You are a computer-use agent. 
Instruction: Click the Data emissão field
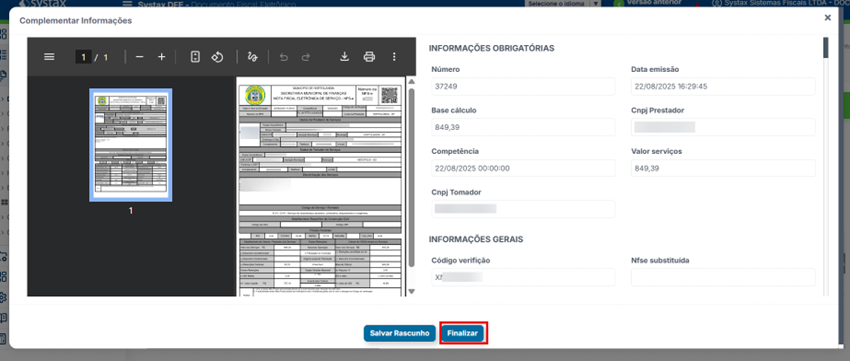click(723, 87)
